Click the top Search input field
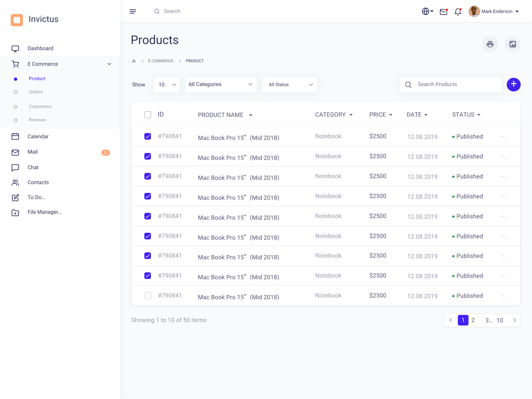 point(172,11)
